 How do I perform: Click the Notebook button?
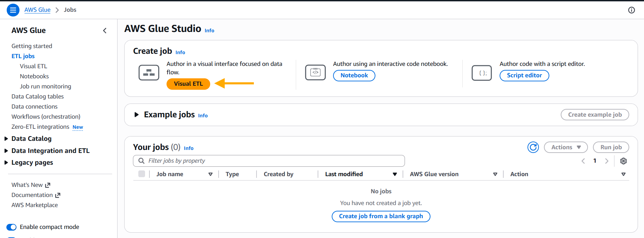coord(354,75)
